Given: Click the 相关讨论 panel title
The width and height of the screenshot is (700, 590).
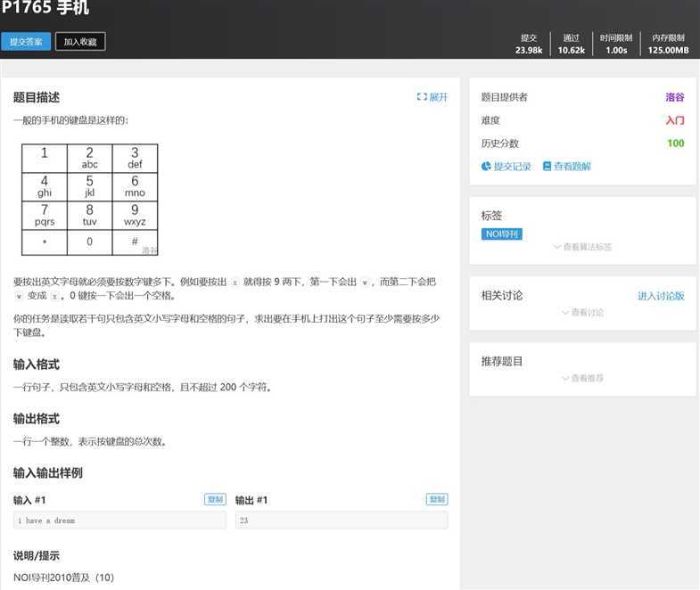Looking at the screenshot, I should click(502, 296).
